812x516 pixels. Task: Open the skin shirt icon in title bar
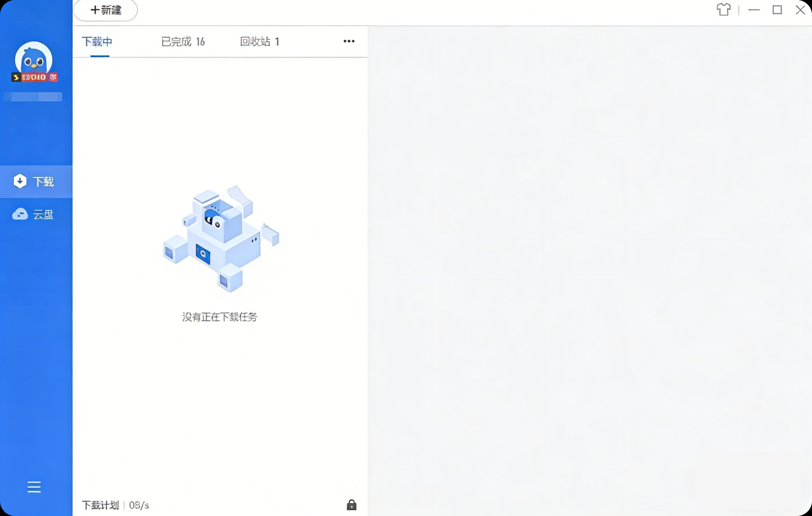pyautogui.click(x=723, y=10)
